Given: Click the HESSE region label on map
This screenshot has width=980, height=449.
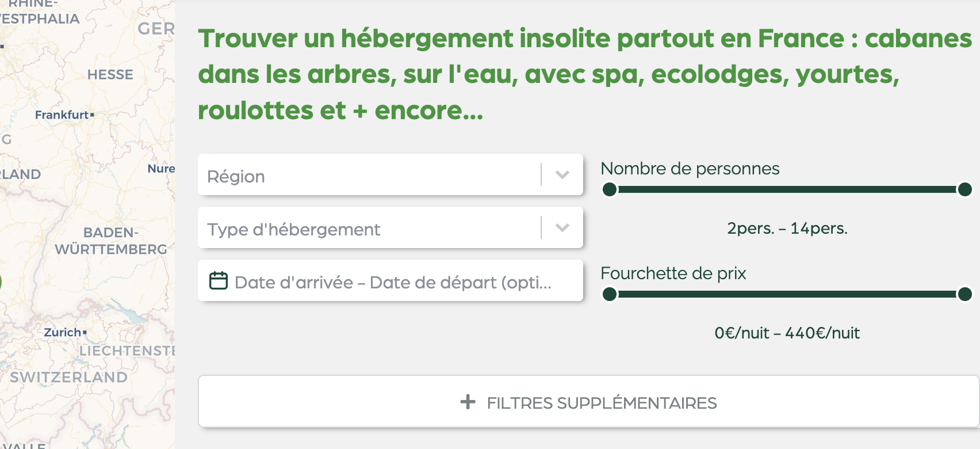Looking at the screenshot, I should click(x=110, y=75).
